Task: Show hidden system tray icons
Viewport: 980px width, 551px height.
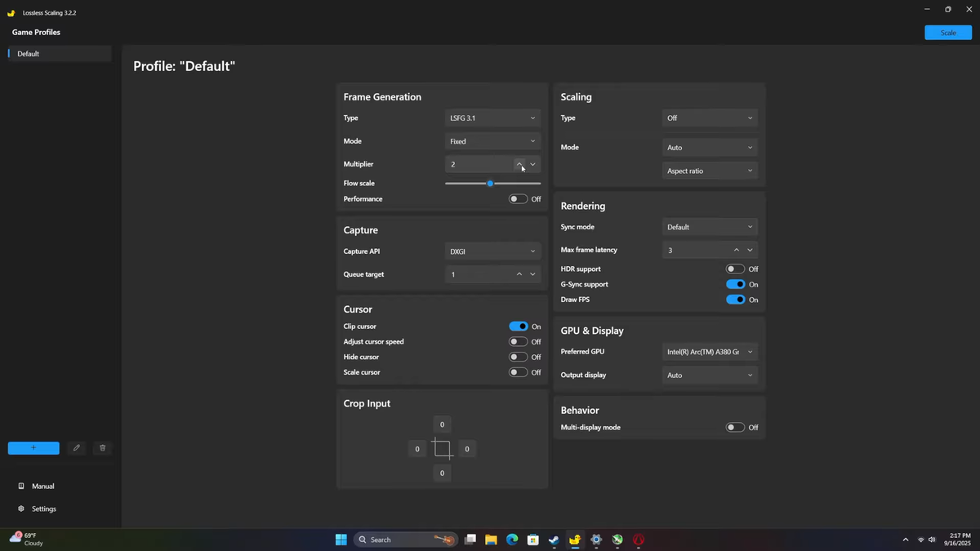Action: pos(905,540)
